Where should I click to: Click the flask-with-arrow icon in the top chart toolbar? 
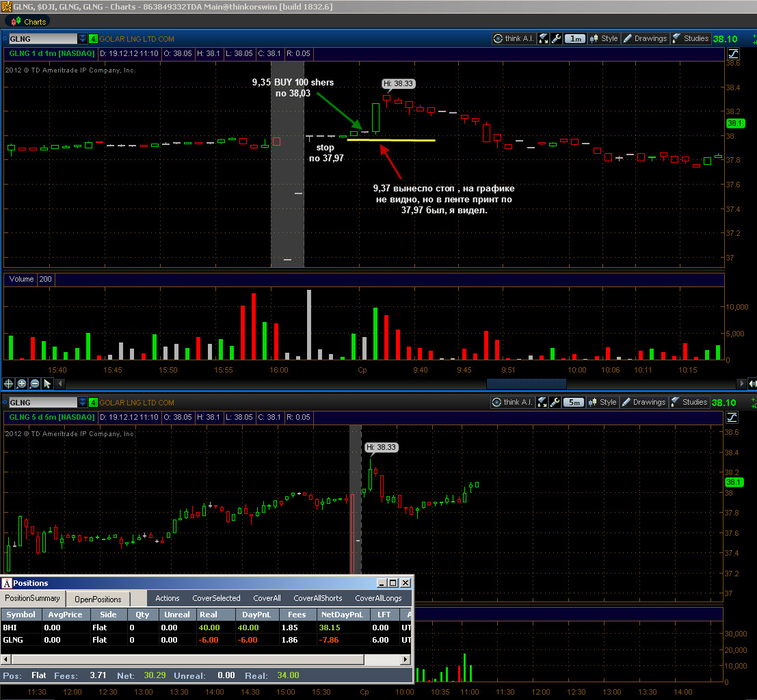tap(544, 38)
